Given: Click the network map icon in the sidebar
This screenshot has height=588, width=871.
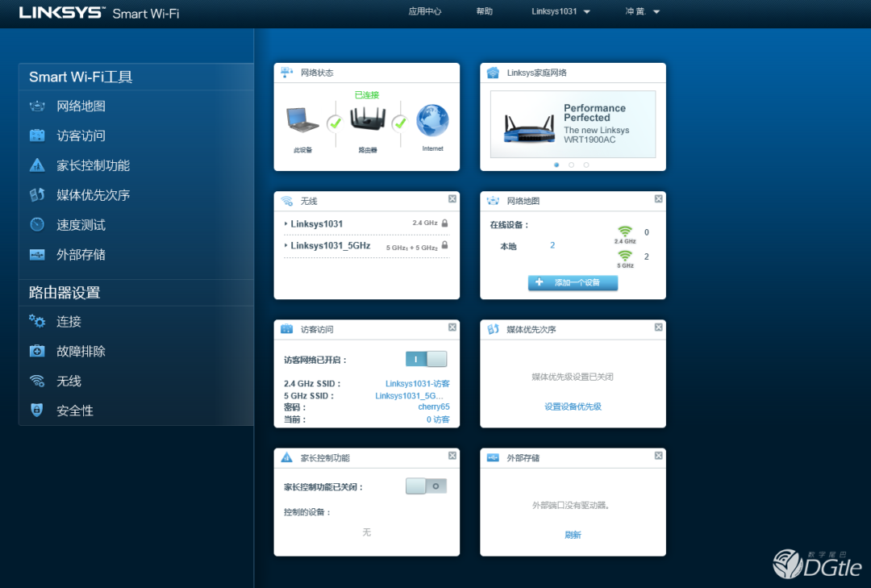Looking at the screenshot, I should pos(37,106).
